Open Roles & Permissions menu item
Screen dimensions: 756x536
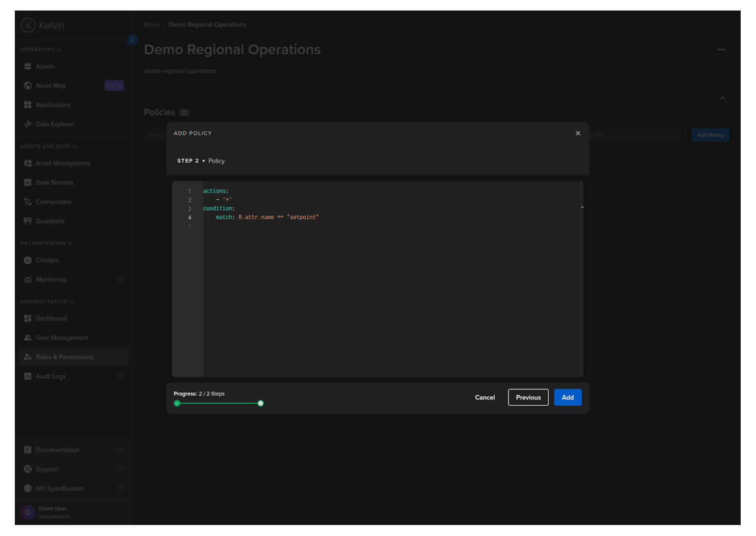tap(65, 357)
